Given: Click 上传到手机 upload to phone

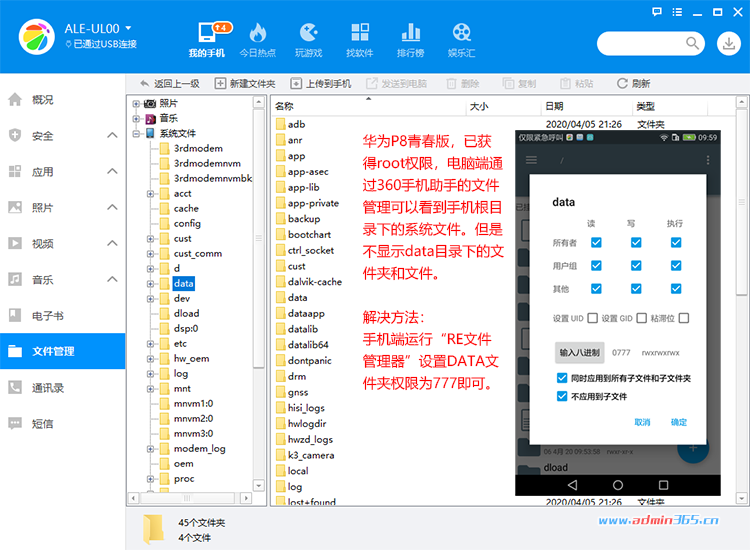Looking at the screenshot, I should pyautogui.click(x=321, y=84).
